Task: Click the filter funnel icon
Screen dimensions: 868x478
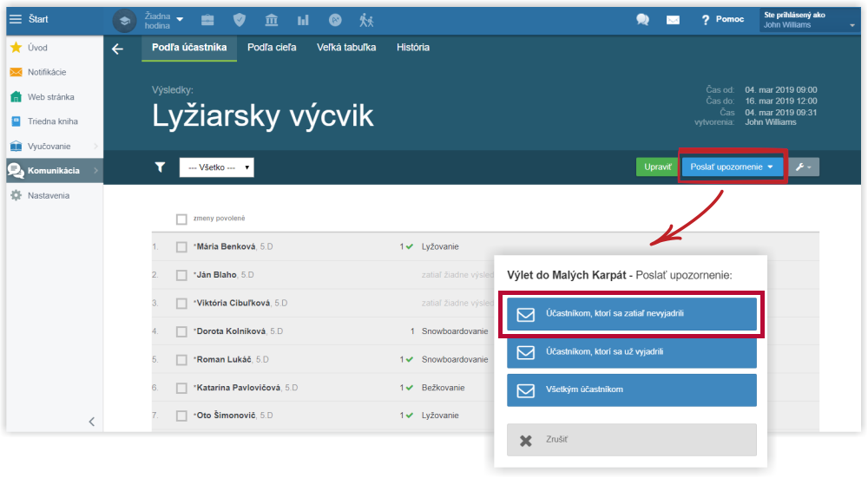Action: tap(160, 167)
